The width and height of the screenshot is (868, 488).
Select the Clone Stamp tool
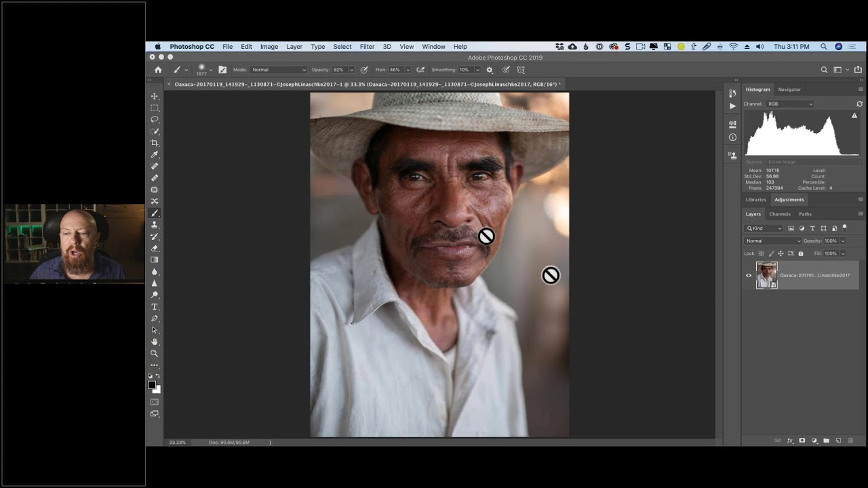point(155,224)
